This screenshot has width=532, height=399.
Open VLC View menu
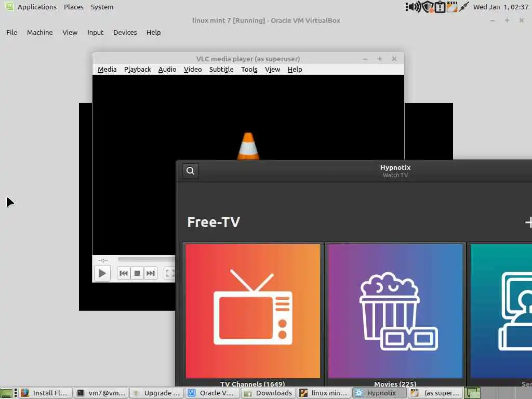272,69
